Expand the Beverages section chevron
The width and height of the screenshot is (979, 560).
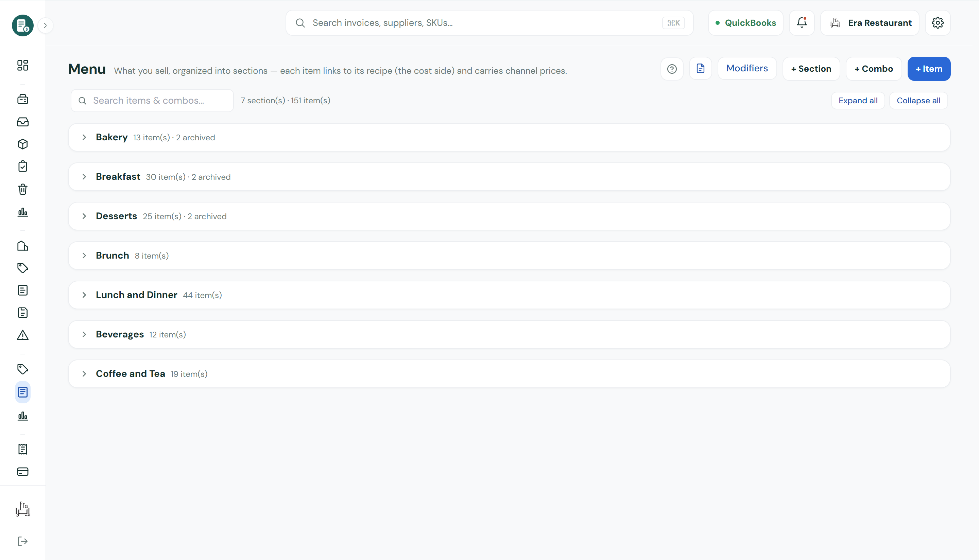tap(84, 334)
